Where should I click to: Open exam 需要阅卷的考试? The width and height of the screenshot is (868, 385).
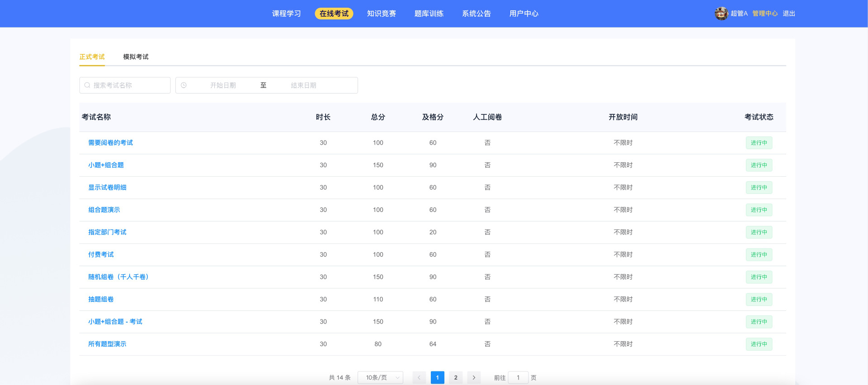tap(111, 143)
